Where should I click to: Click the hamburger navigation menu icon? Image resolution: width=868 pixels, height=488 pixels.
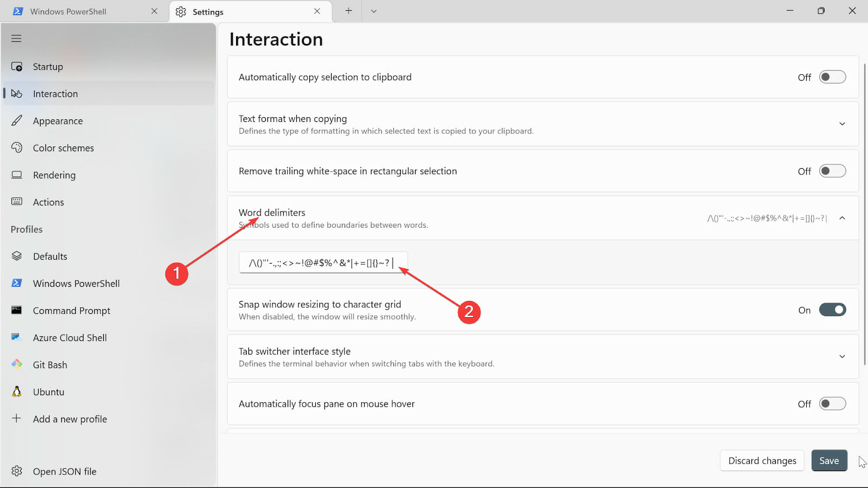pyautogui.click(x=16, y=38)
